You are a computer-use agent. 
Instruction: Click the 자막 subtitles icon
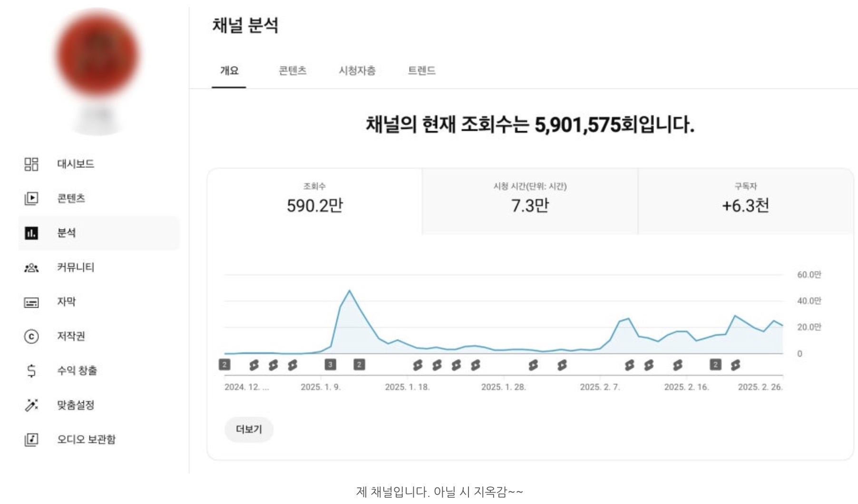[x=31, y=302]
